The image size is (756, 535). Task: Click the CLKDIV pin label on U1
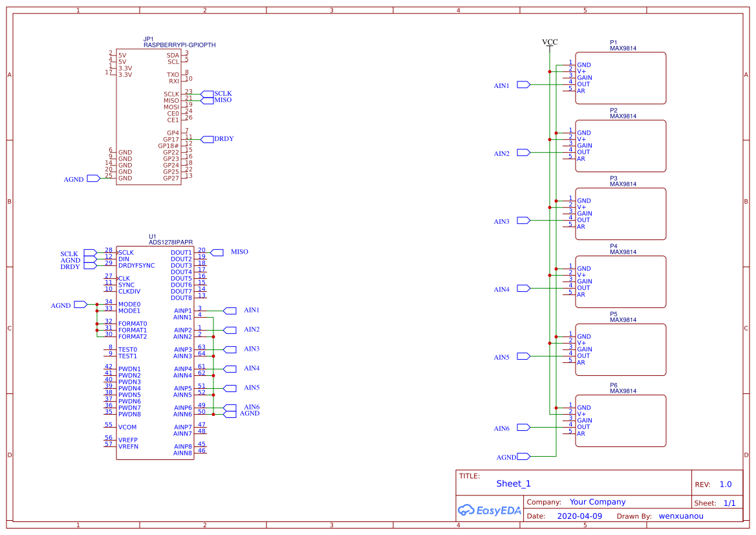(129, 291)
